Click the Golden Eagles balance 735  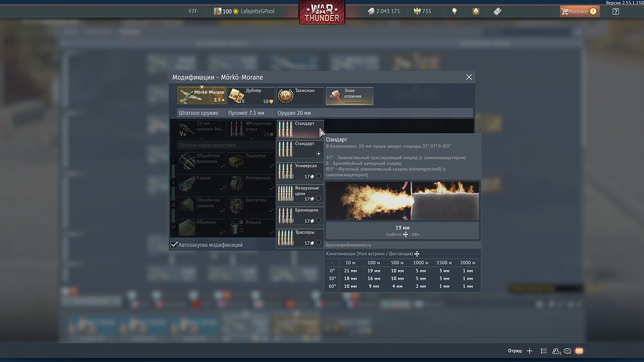pos(422,12)
